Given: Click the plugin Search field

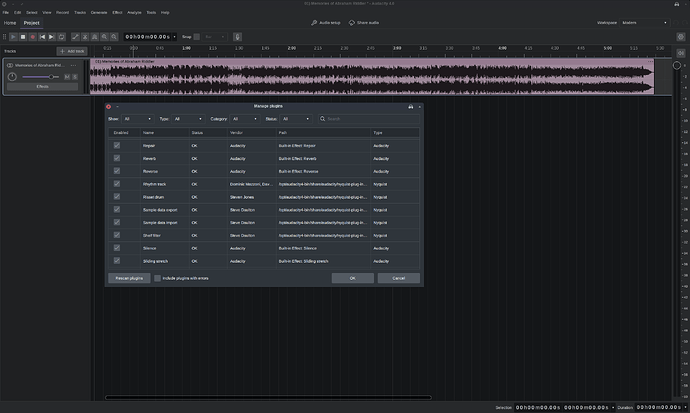Looking at the screenshot, I should click(369, 119).
